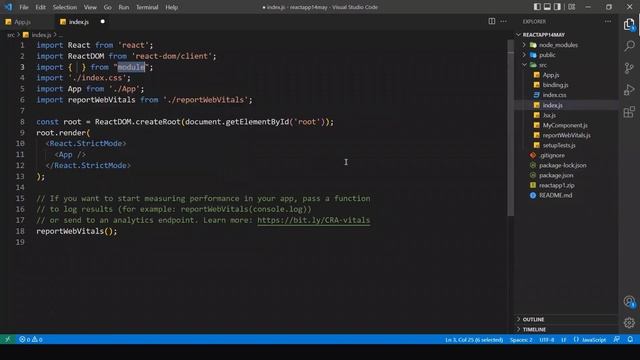Open the File menu

click(24, 7)
